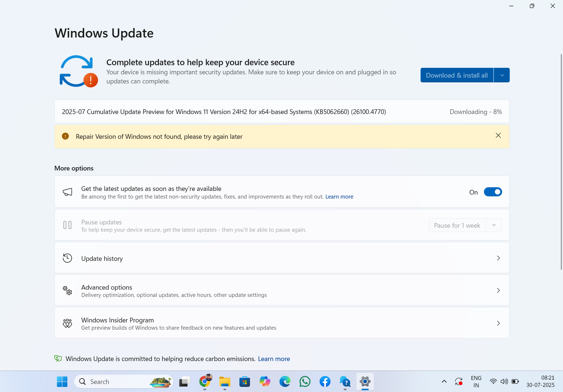Image resolution: width=563 pixels, height=392 pixels.
Task: Expand the Download & install all dropdown arrow
Action: click(x=502, y=75)
